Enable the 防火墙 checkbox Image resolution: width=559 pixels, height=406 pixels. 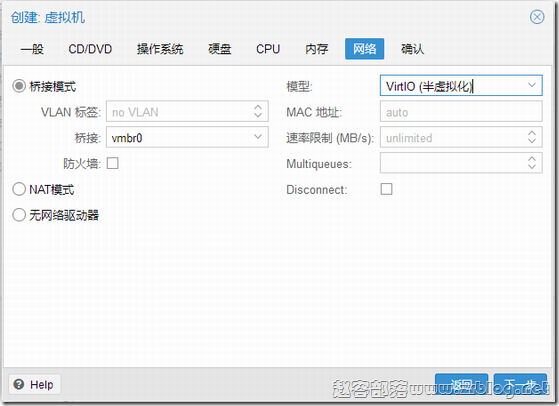[x=113, y=163]
